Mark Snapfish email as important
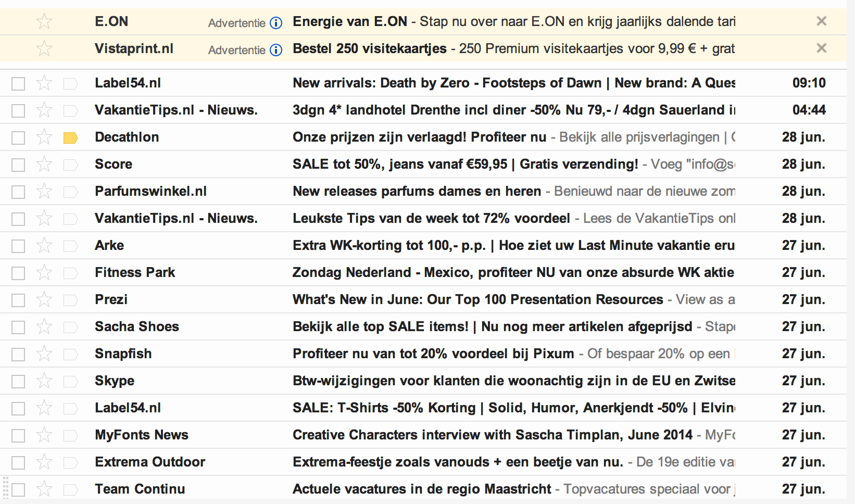 70,355
